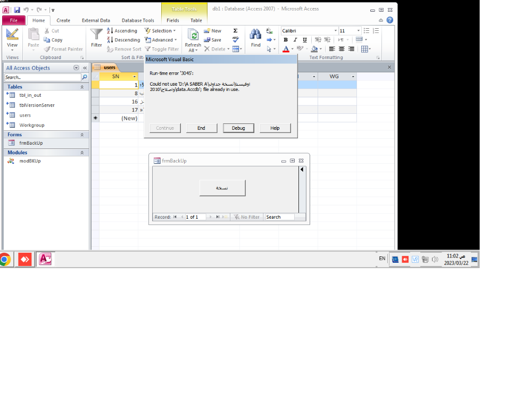
Task: Click Debug in the error dialog
Action: [238, 128]
